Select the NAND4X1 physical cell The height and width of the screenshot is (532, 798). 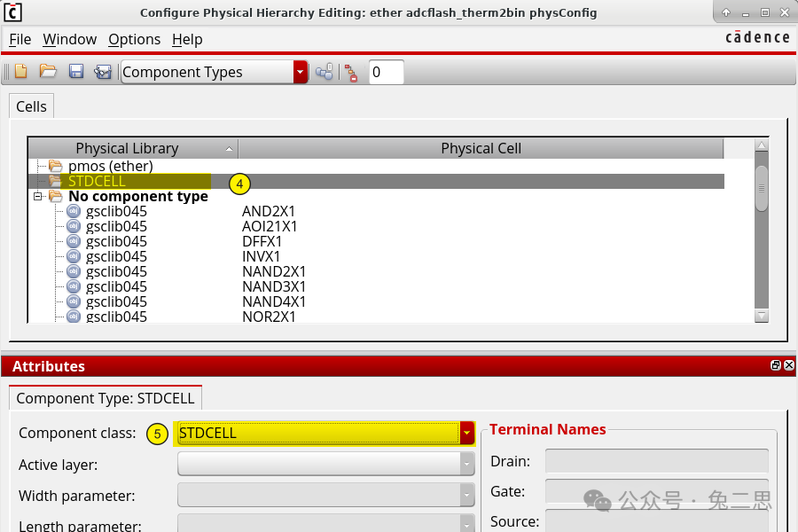[274, 301]
